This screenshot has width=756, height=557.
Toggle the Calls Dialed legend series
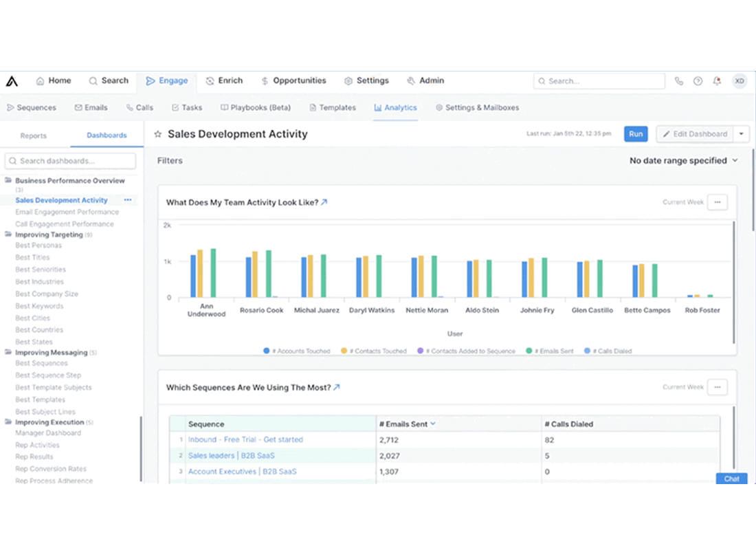pyautogui.click(x=608, y=351)
